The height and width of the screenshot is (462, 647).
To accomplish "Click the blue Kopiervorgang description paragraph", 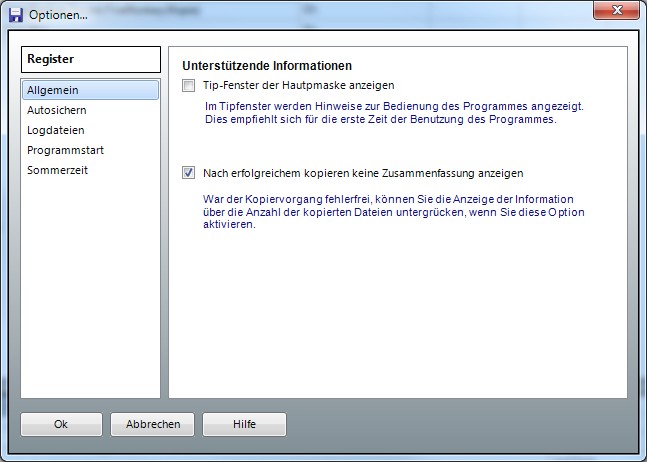I will tap(393, 212).
